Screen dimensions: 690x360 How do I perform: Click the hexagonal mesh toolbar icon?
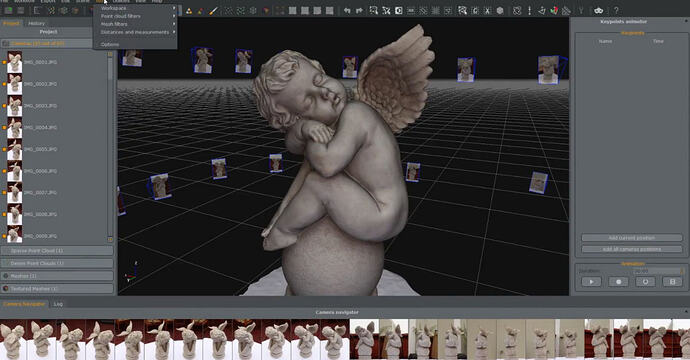[500, 11]
